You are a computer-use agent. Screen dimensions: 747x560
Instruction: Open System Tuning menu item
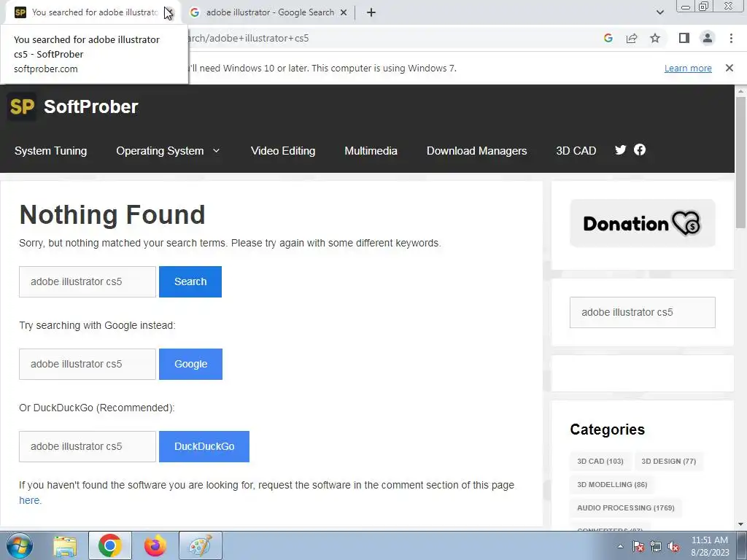click(50, 150)
